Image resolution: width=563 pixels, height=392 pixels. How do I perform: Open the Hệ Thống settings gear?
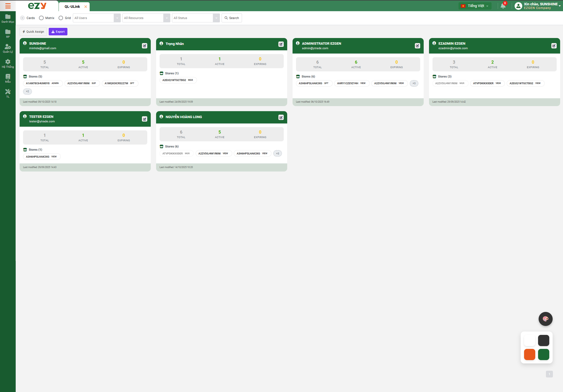tap(8, 64)
